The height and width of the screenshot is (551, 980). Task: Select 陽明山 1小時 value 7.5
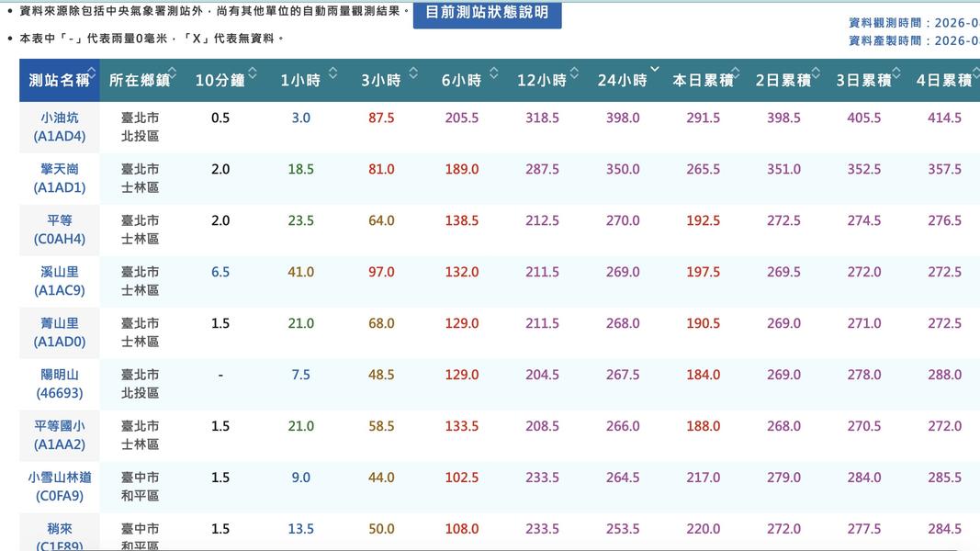pos(300,375)
